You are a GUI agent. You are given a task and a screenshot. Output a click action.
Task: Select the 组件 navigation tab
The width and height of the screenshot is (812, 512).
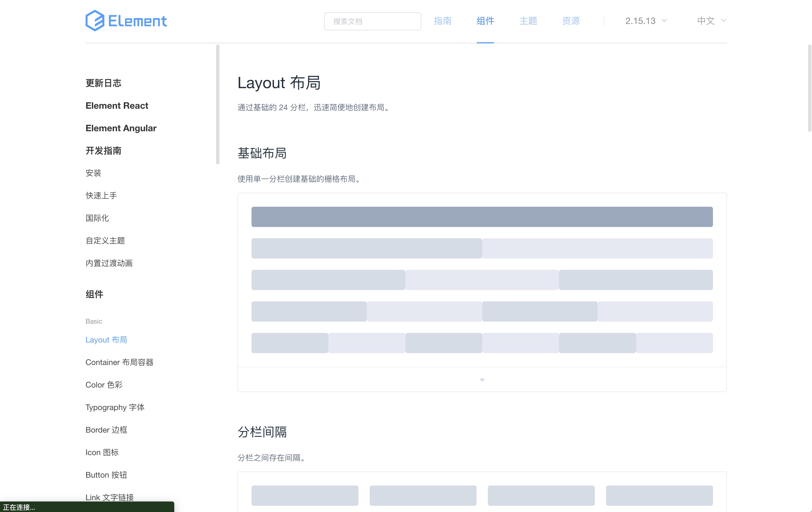click(485, 21)
